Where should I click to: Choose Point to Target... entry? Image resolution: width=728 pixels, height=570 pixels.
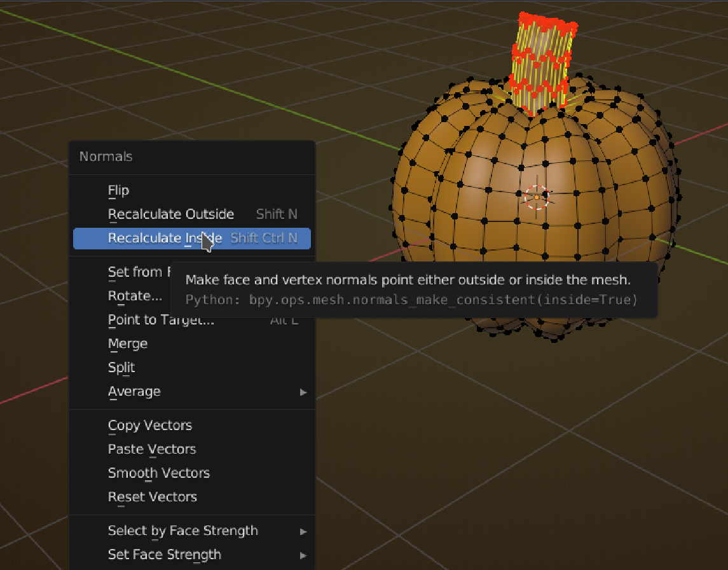tap(192, 320)
